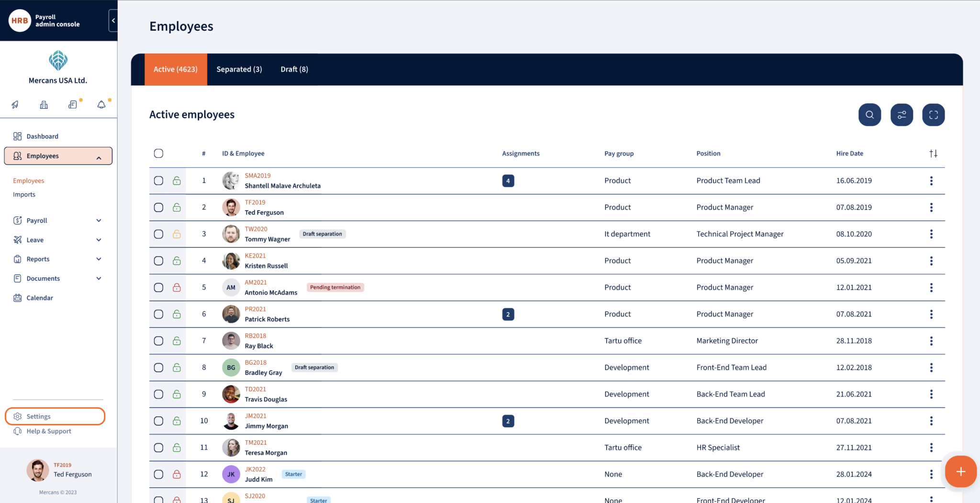
Task: Open the three-dot menu on Kristen Russell's row
Action: [931, 261]
